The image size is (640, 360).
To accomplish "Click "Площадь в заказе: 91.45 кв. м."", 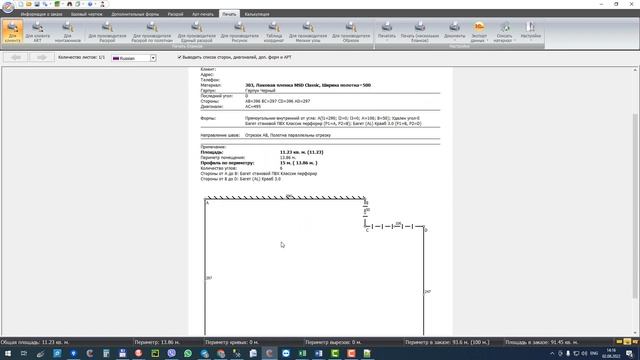I will (x=542, y=342).
